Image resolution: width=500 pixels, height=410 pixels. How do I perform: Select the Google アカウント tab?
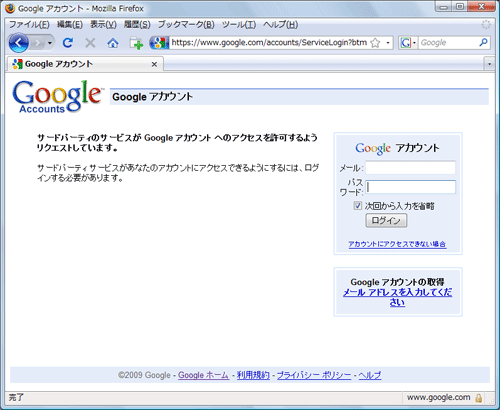coord(85,64)
